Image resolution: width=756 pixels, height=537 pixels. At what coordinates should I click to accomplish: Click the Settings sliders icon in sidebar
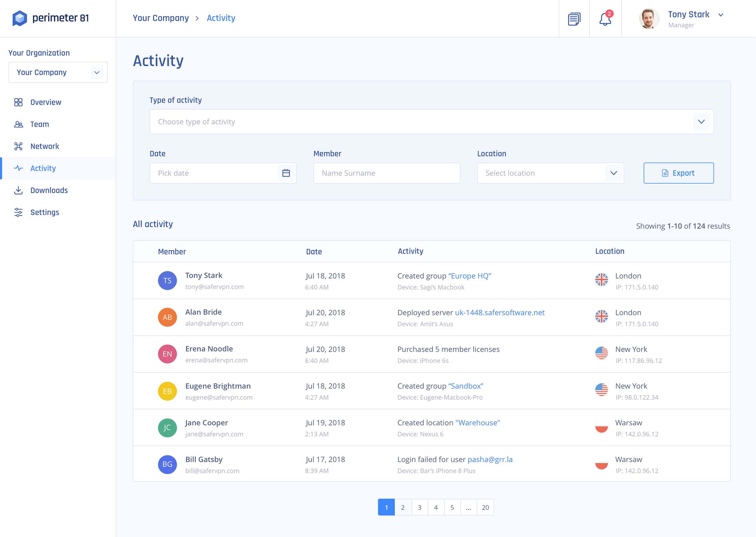pyautogui.click(x=19, y=212)
